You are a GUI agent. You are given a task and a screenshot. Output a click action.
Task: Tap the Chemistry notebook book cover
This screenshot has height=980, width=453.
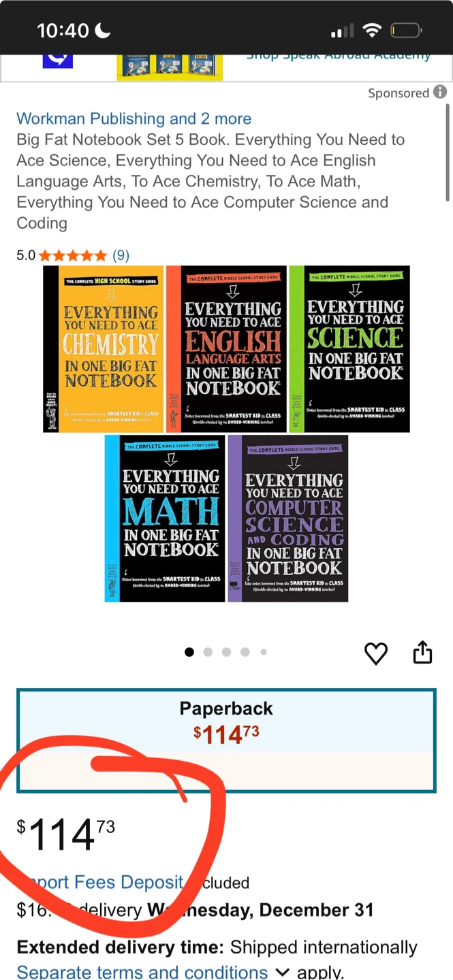(x=104, y=349)
